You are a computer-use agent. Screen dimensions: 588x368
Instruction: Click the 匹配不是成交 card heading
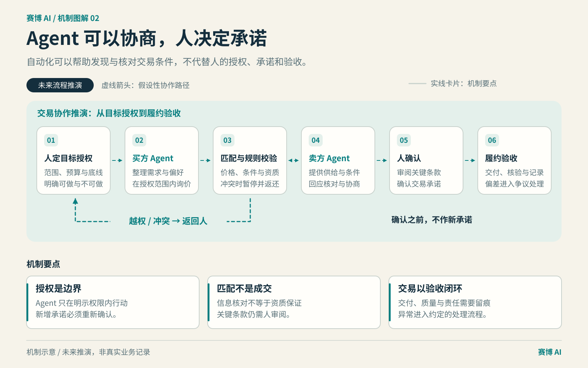click(x=244, y=289)
